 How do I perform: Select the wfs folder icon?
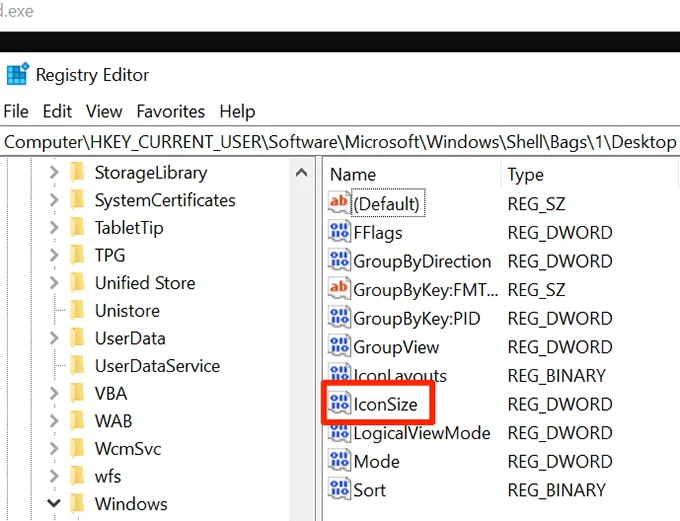click(x=77, y=476)
